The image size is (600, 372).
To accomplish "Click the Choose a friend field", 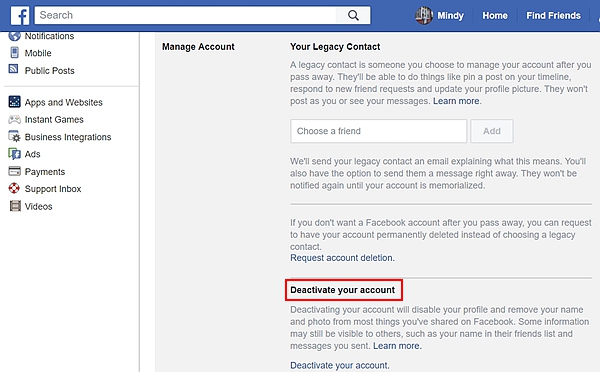I will pyautogui.click(x=378, y=131).
